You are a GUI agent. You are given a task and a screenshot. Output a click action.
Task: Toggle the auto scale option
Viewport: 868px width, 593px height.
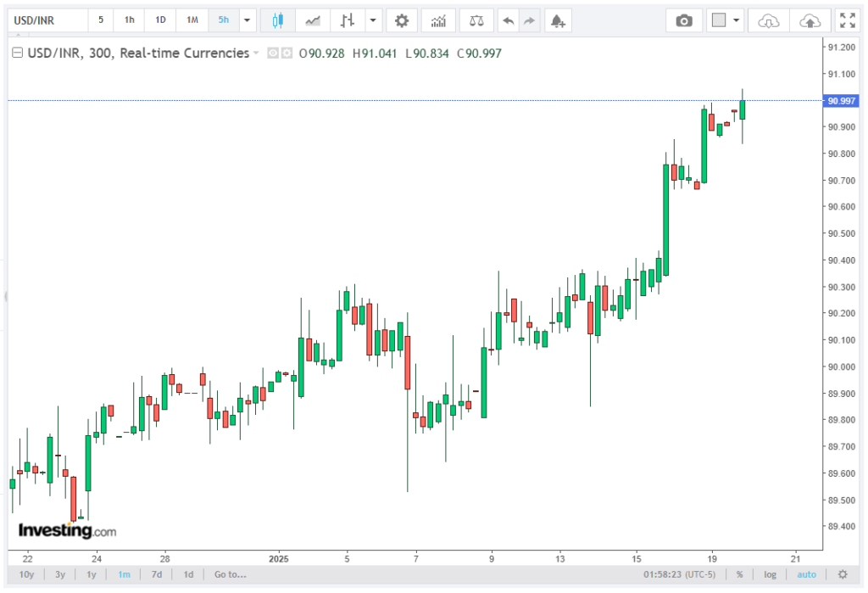806,574
